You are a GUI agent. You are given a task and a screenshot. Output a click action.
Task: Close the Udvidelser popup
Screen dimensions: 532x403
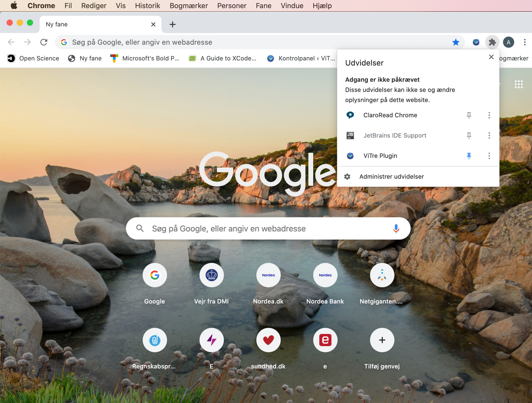click(x=491, y=57)
